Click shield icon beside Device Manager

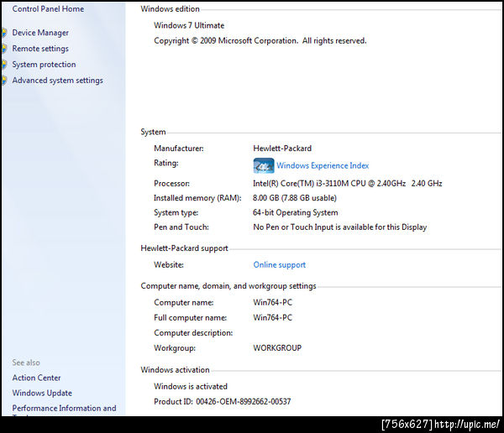click(4, 33)
